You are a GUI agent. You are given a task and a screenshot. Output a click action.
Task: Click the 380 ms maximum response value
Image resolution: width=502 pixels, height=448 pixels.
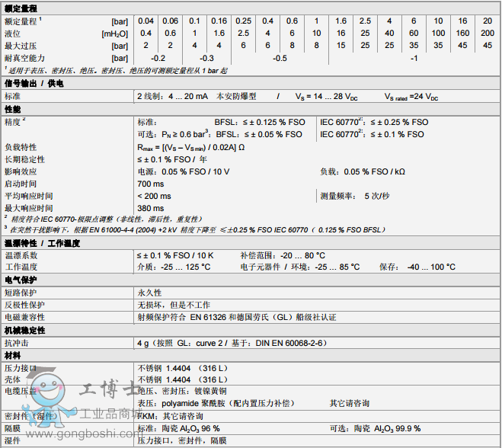(150, 208)
